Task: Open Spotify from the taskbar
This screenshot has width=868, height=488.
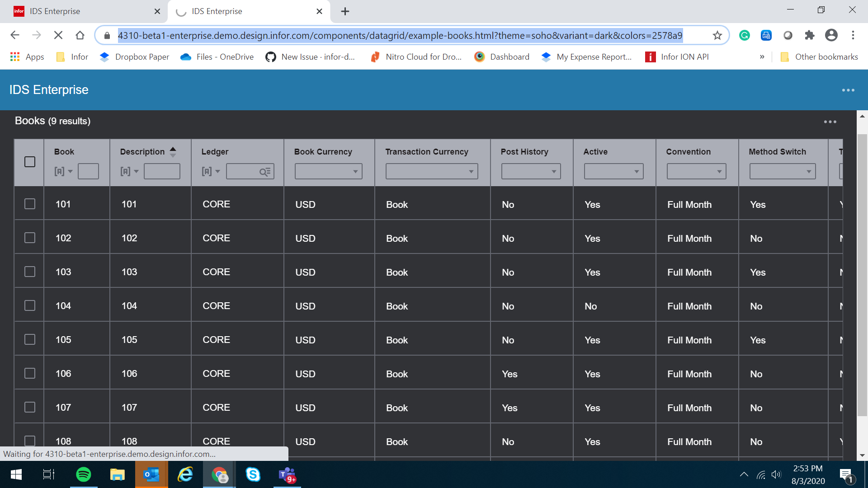Action: pyautogui.click(x=83, y=474)
